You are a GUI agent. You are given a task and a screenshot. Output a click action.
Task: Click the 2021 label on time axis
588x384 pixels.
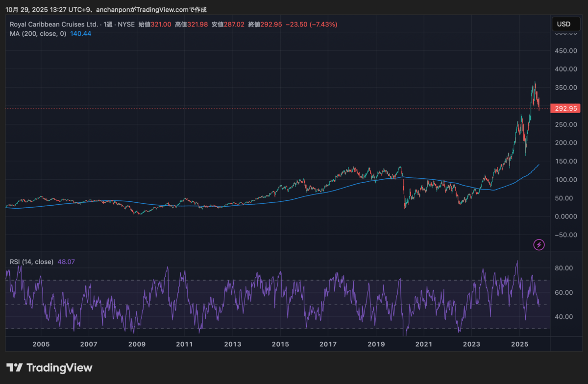424,344
